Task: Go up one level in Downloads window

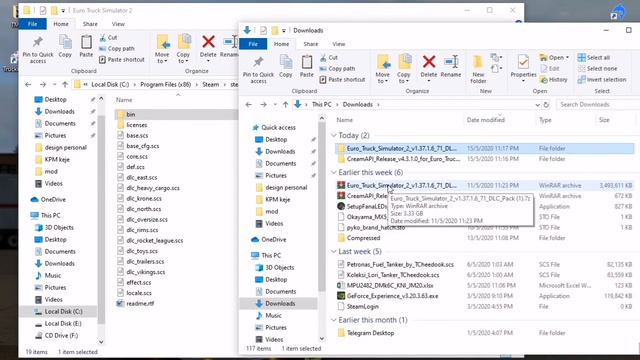Action: click(x=285, y=104)
